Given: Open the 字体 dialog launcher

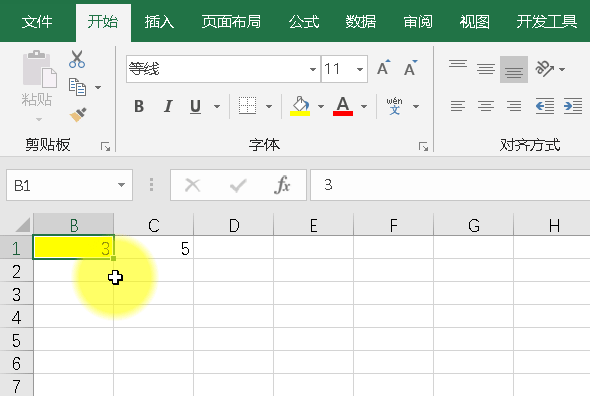Looking at the screenshot, I should (x=423, y=146).
